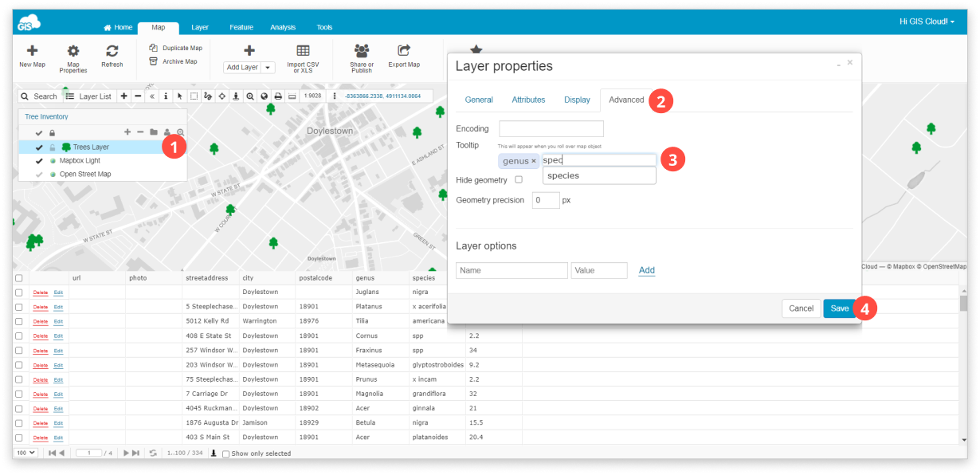Open the Layer menu in the top bar
Viewport: 980px width, 475px height.
tap(200, 26)
